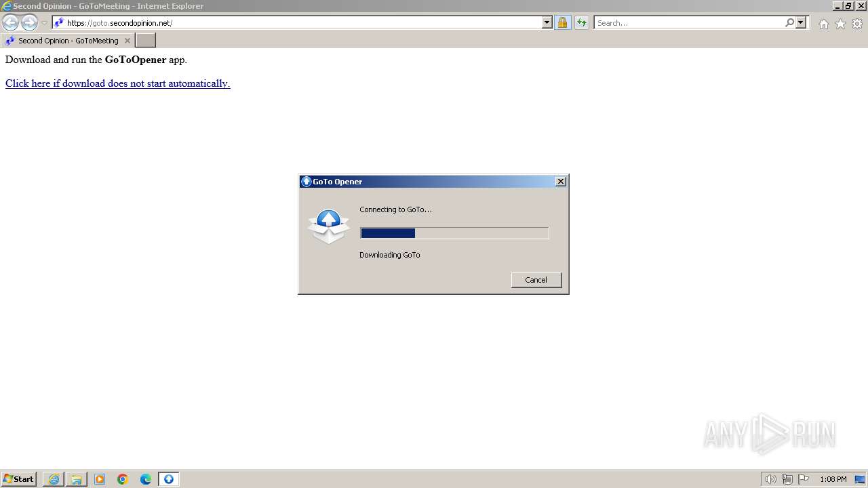Open the Tools gear menu
This screenshot has width=868, height=488.
tap(857, 24)
